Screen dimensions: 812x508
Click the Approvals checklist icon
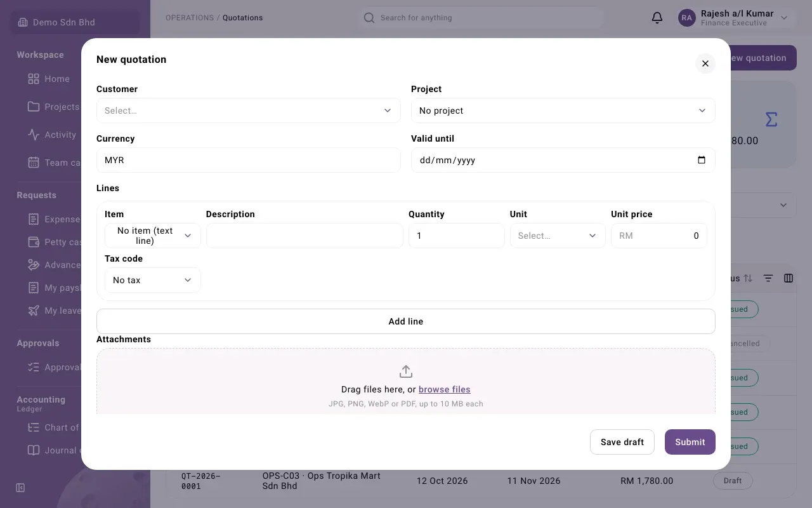[x=34, y=367]
